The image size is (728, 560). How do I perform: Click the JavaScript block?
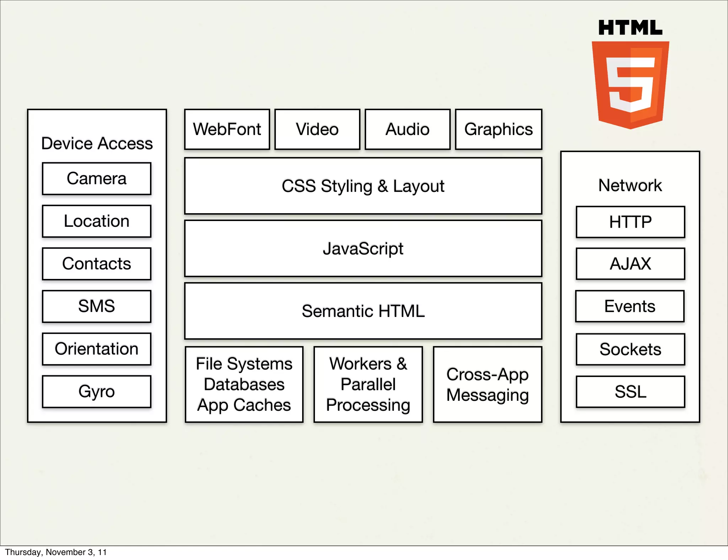click(x=363, y=248)
